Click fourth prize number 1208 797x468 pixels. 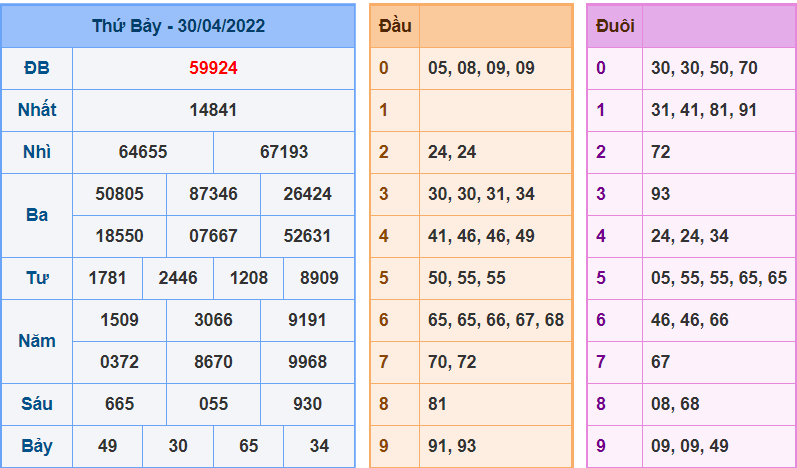click(249, 278)
